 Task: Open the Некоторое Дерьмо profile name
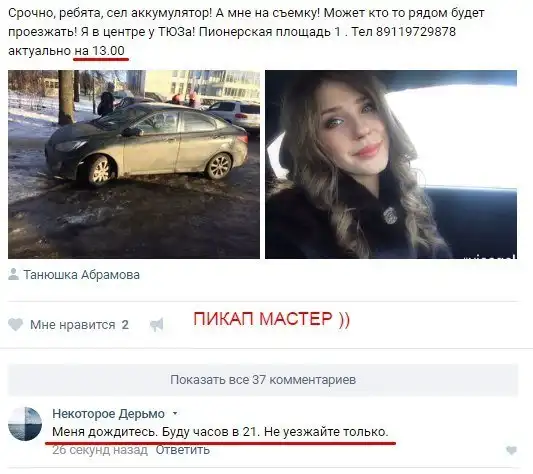point(108,414)
